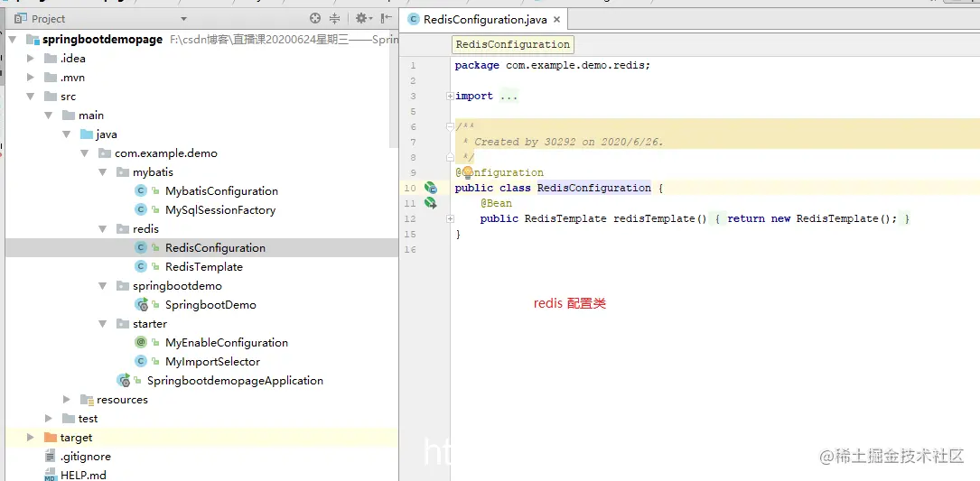Collapse the redis package
980x481 pixels.
click(x=102, y=229)
